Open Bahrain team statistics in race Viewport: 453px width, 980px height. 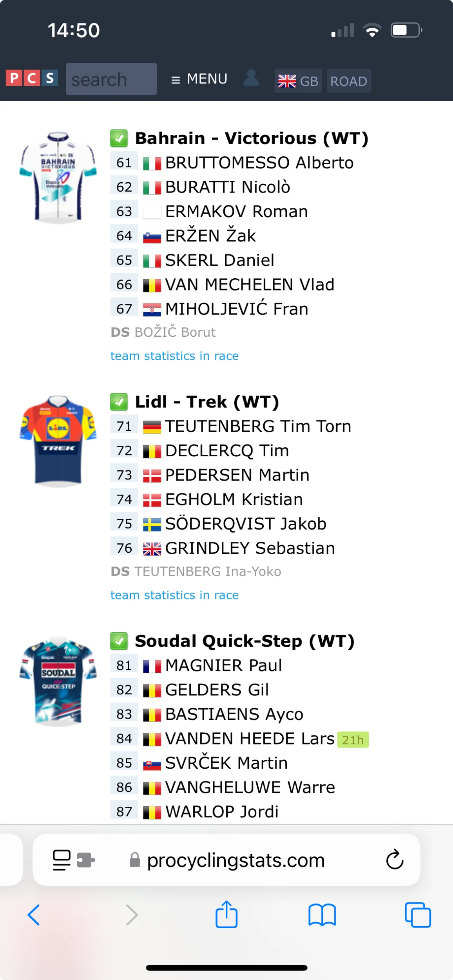[174, 356]
